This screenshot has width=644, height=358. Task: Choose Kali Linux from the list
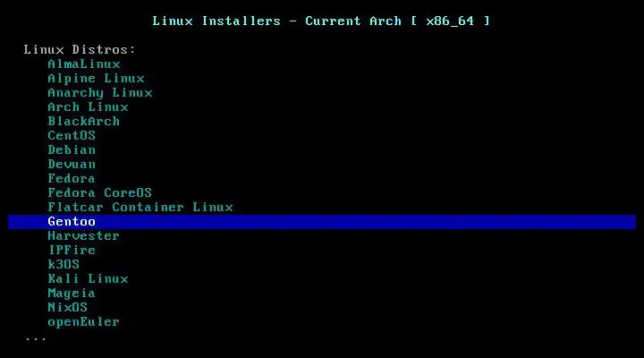point(88,278)
